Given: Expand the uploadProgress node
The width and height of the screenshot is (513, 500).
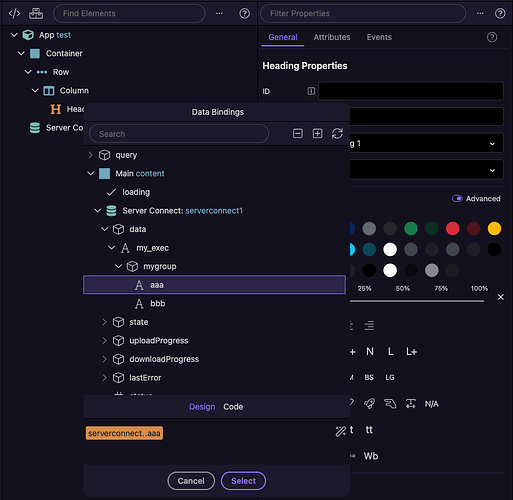Looking at the screenshot, I should point(104,341).
